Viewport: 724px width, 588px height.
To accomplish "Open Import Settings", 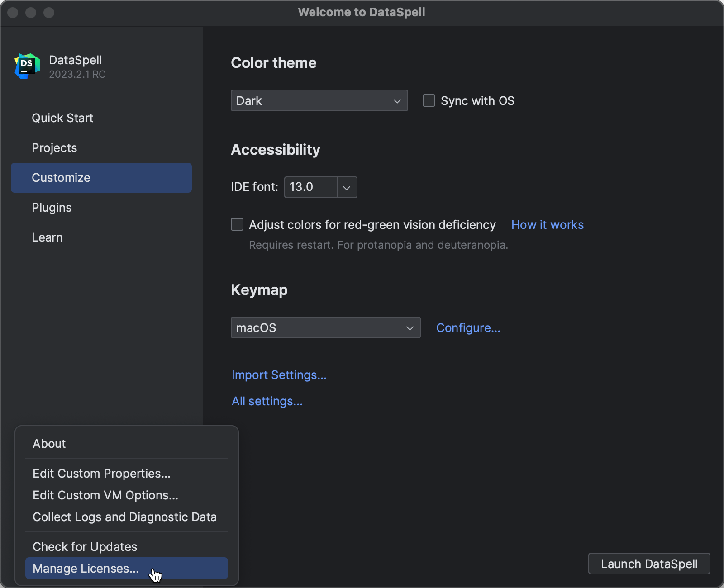I will click(279, 375).
